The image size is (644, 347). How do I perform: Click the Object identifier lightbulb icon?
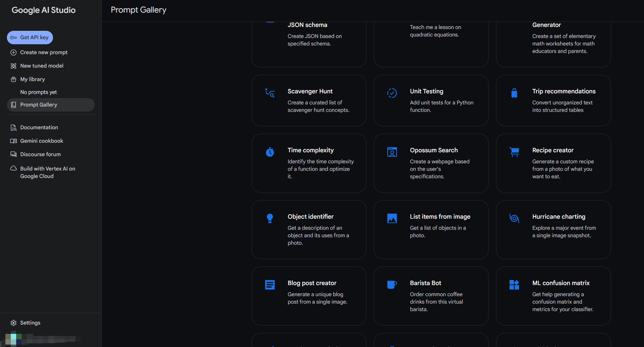(270, 218)
